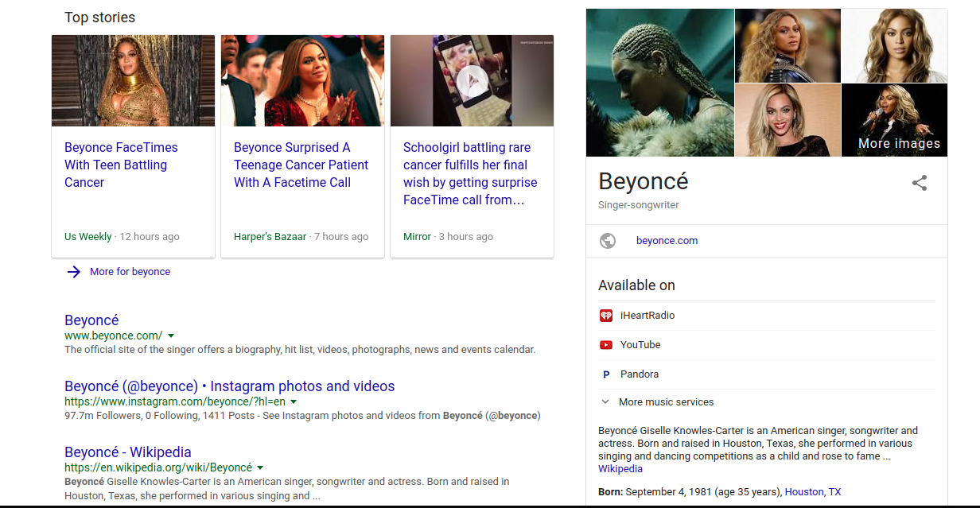Click the Beyoncé knowledge panel title
This screenshot has width=980, height=508.
(x=644, y=181)
